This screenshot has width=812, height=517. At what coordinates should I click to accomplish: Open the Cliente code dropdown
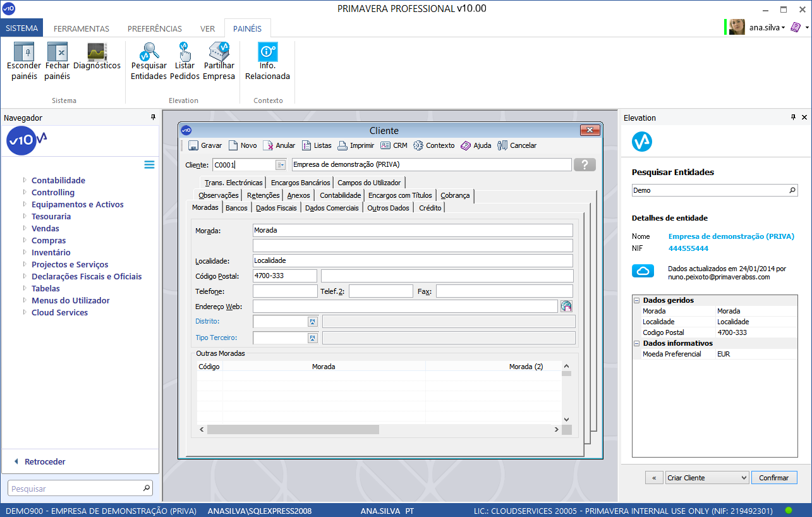281,165
